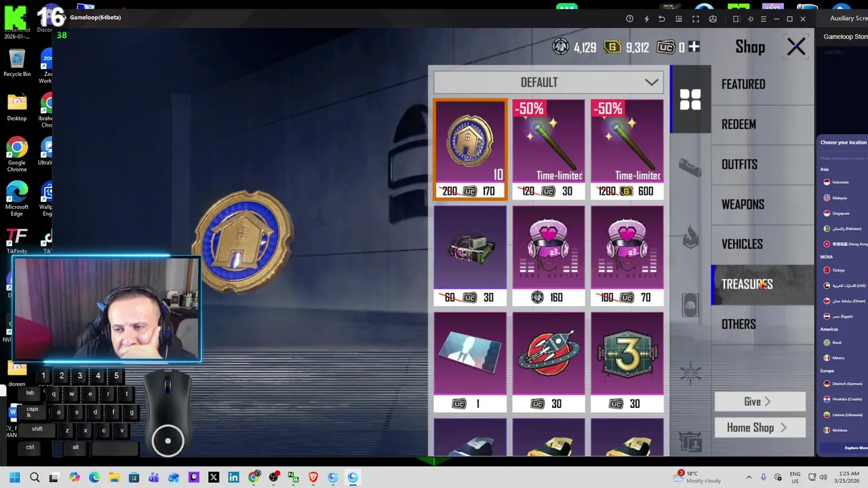868x488 pixels.
Task: Select the Time-limited wand priced 600 G
Action: [627, 150]
